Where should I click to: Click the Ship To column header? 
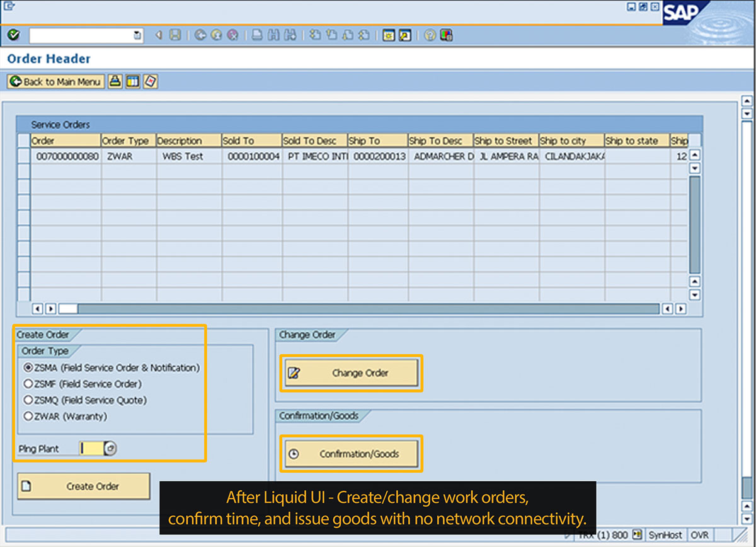pos(377,141)
